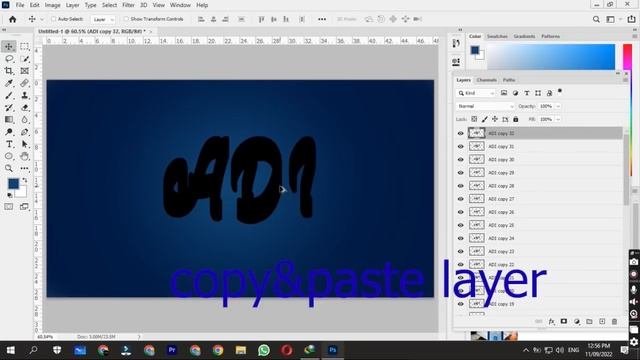
Task: Open layer styles fx menu
Action: click(x=551, y=322)
